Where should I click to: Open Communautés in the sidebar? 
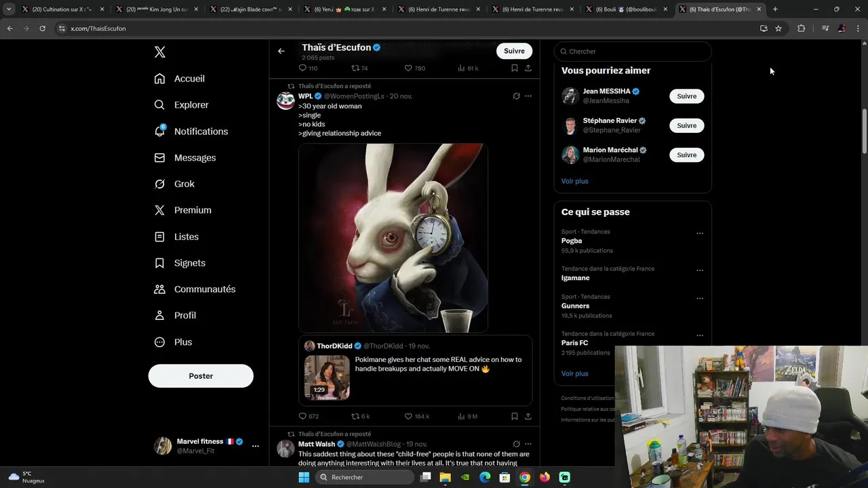[x=195, y=289]
